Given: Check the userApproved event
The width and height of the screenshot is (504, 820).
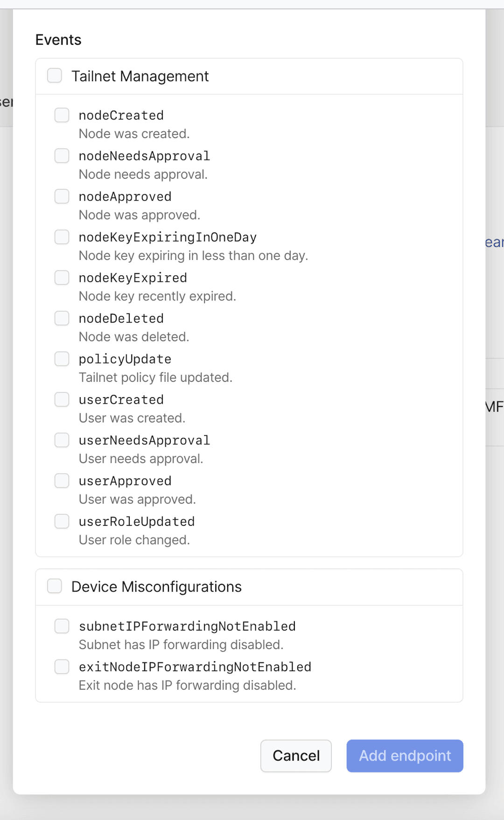Looking at the screenshot, I should pos(62,480).
